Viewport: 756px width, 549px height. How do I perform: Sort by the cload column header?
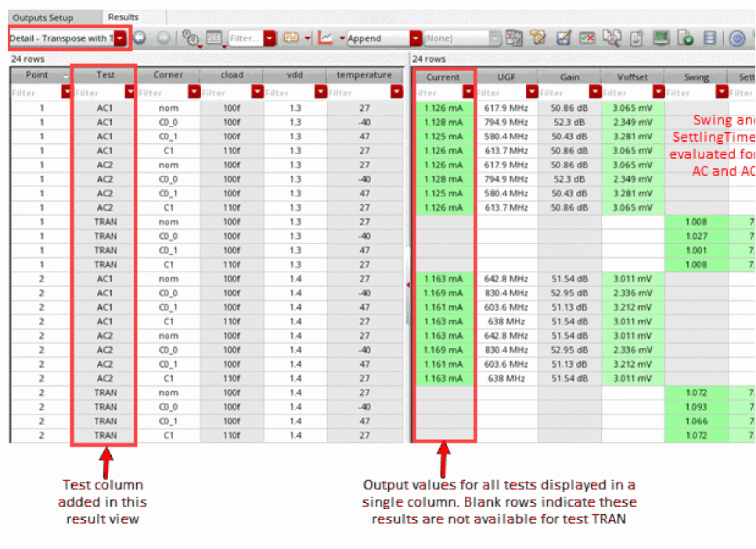coord(232,75)
